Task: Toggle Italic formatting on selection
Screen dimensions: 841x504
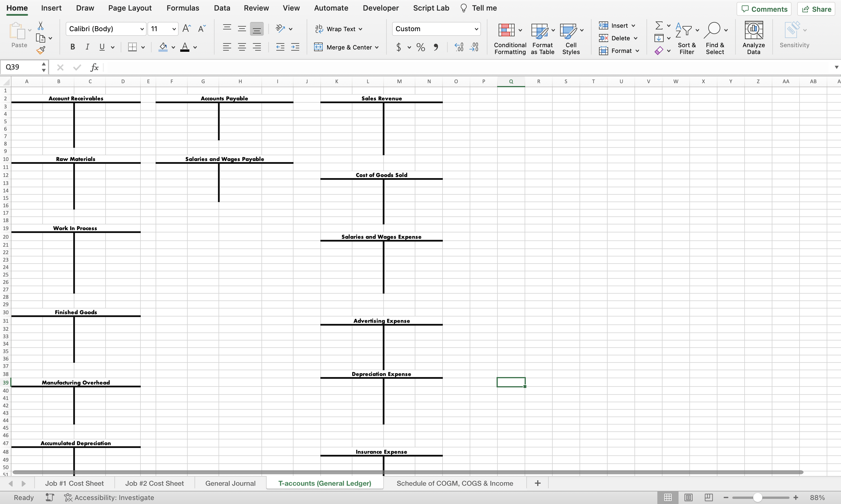Action: pyautogui.click(x=86, y=46)
